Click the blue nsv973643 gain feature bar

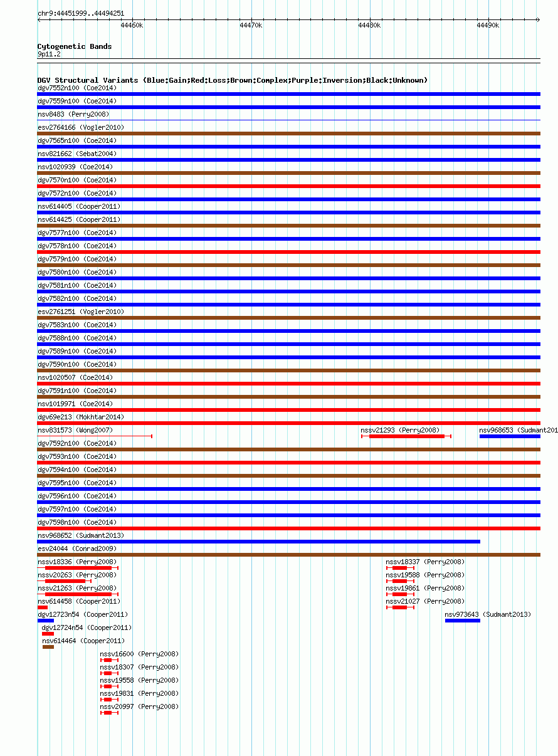click(x=463, y=621)
